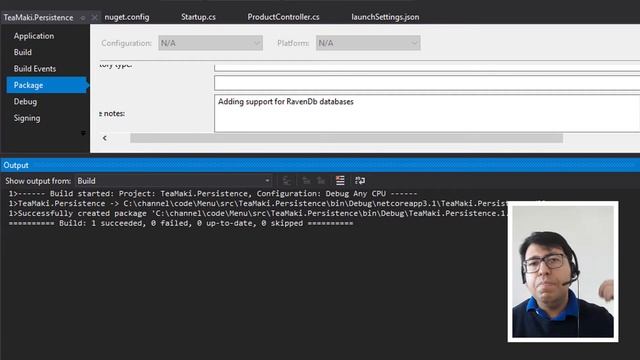The image size is (640, 360).
Task: Click Go to Previous Message icon
Action: pyautogui.click(x=306, y=180)
